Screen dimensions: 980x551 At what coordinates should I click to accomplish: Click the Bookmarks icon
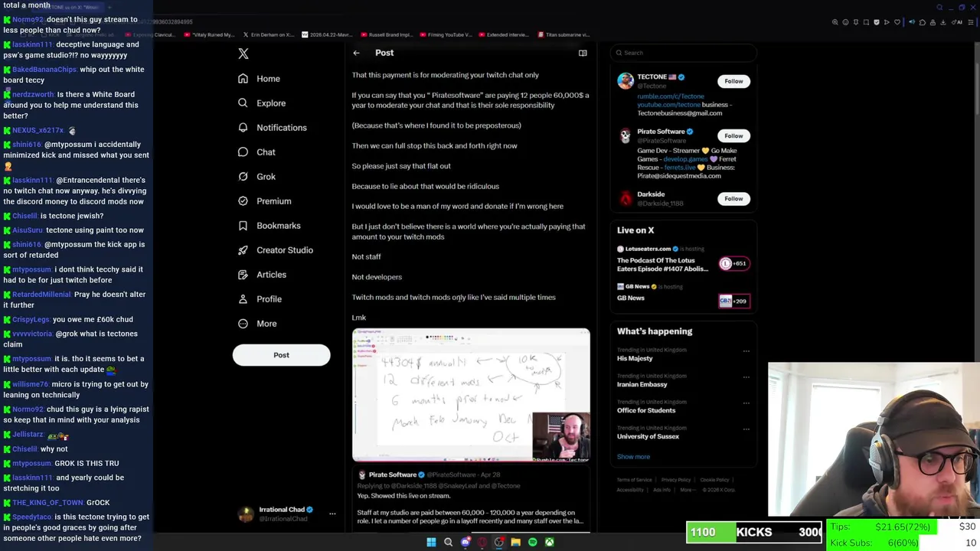pos(243,225)
